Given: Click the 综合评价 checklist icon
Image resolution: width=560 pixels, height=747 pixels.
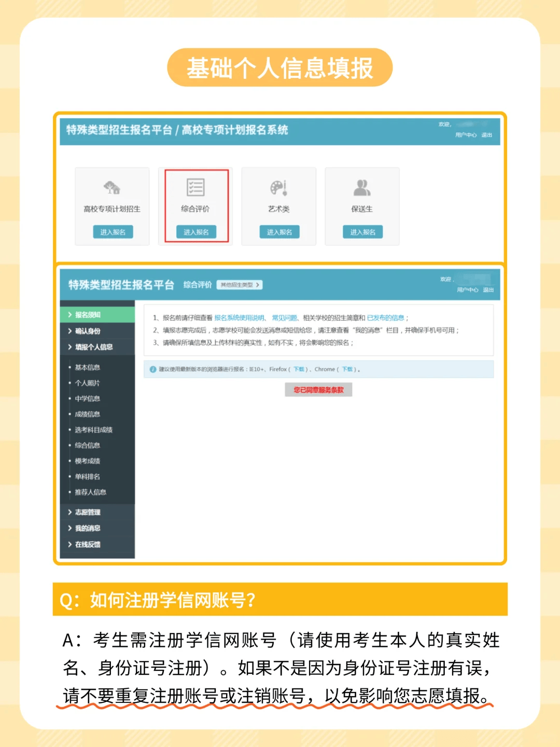Looking at the screenshot, I should [x=195, y=187].
